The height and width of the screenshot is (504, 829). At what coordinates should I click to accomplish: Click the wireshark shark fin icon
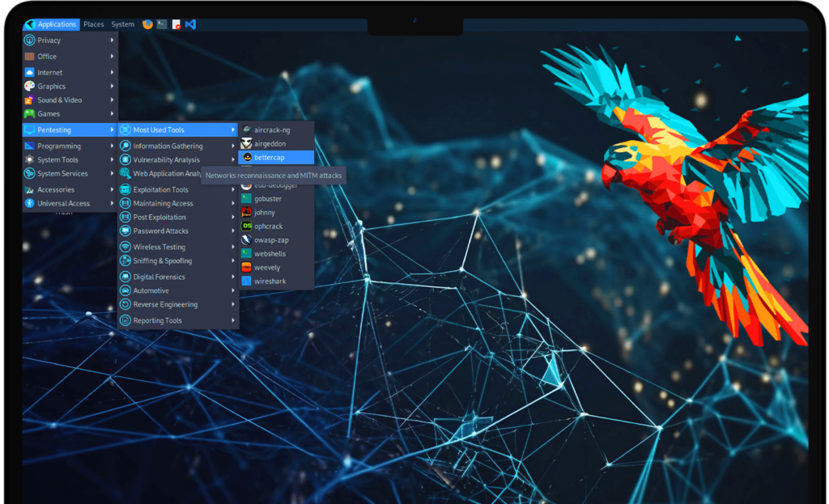click(246, 281)
